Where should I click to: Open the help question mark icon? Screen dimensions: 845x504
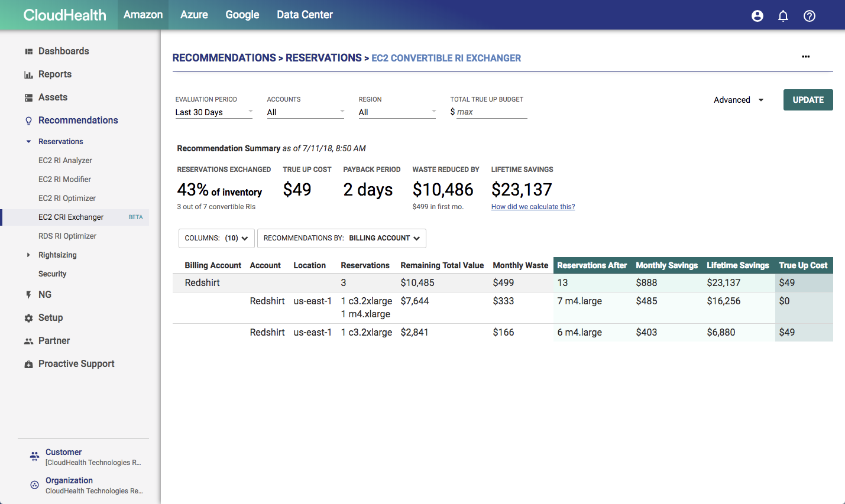(810, 16)
